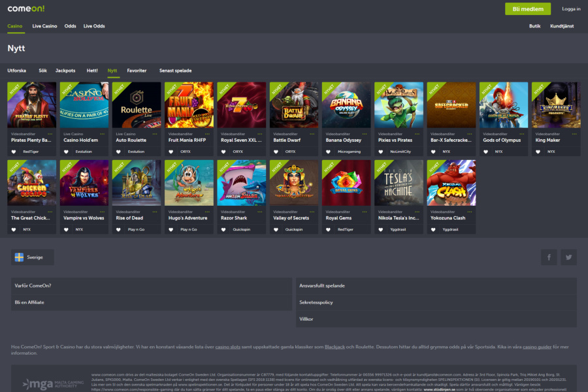
Task: Favorite Royal Seven XXL with its heart
Action: pyautogui.click(x=223, y=152)
